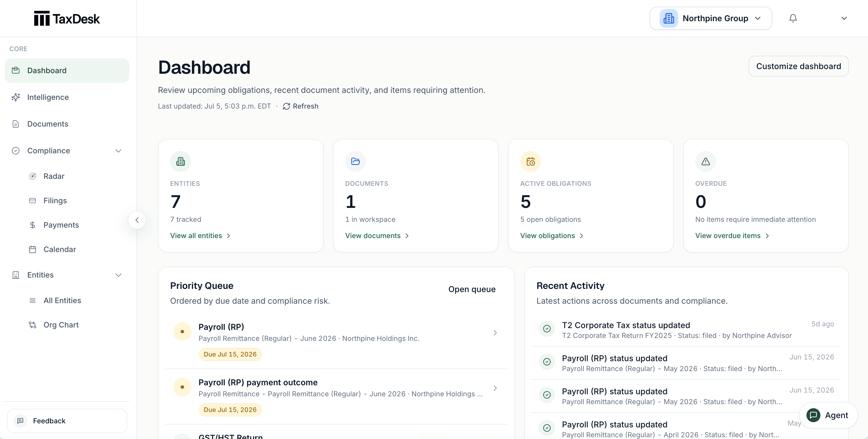868x439 pixels.
Task: Open the user account menu chevron
Action: pos(844,18)
